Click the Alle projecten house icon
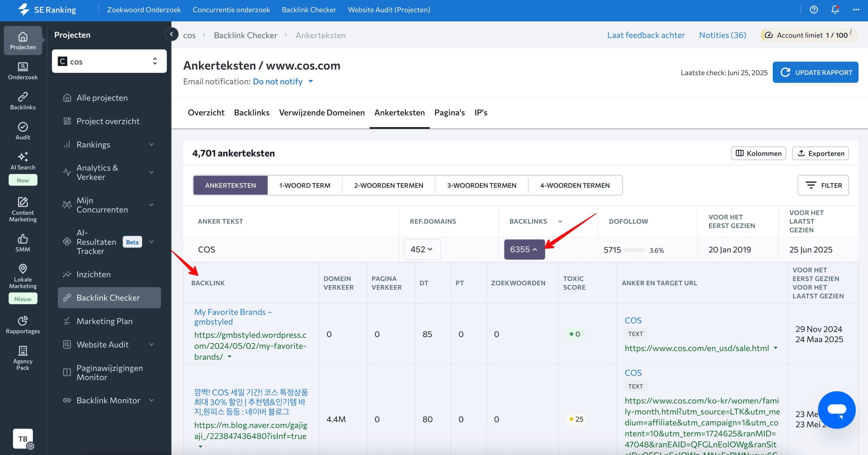 tap(67, 98)
